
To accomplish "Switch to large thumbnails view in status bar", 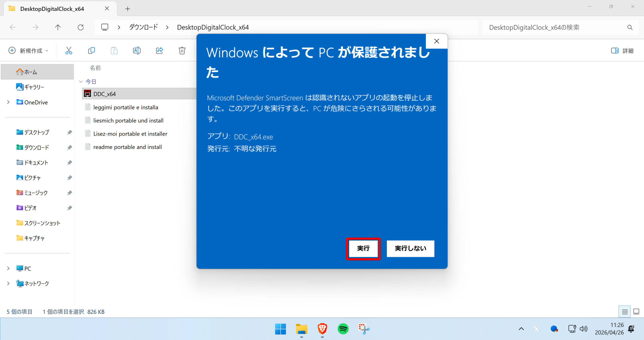I will 636,312.
